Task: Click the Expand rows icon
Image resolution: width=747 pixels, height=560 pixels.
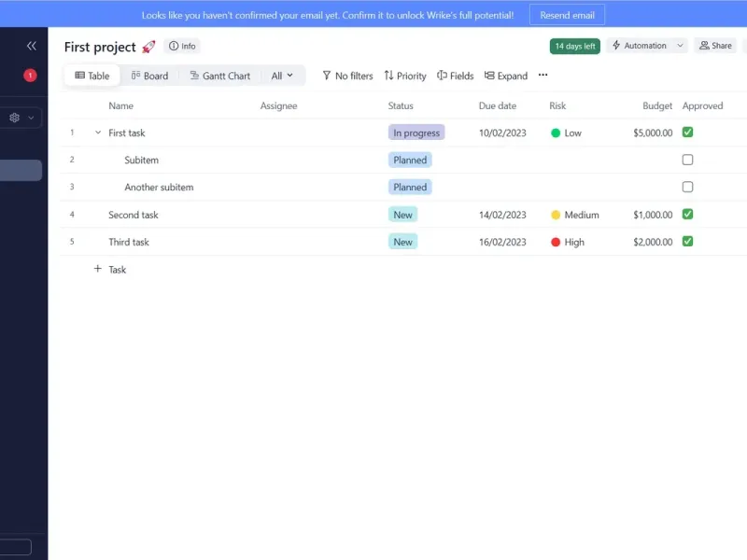Action: point(489,76)
